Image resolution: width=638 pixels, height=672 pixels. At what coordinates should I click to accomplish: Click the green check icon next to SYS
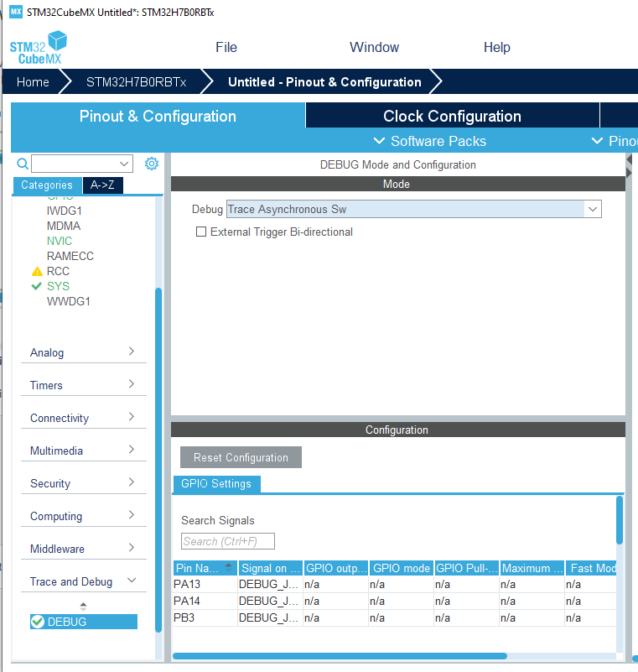(x=37, y=286)
